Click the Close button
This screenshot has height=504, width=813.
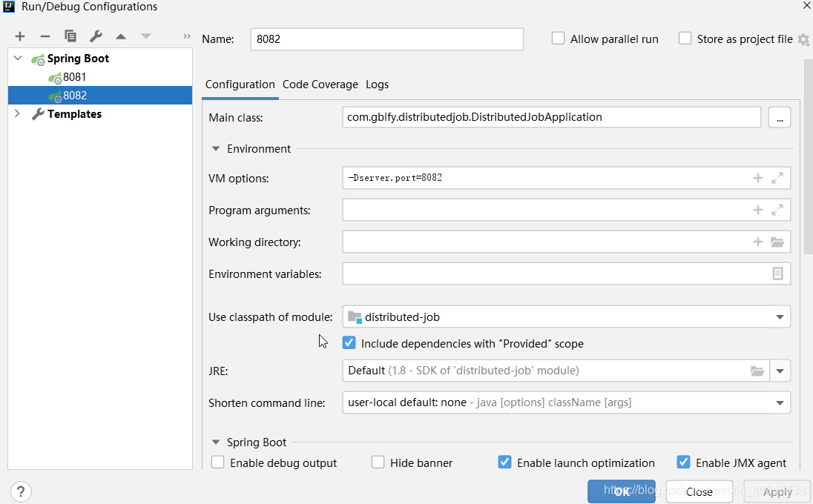tap(699, 491)
